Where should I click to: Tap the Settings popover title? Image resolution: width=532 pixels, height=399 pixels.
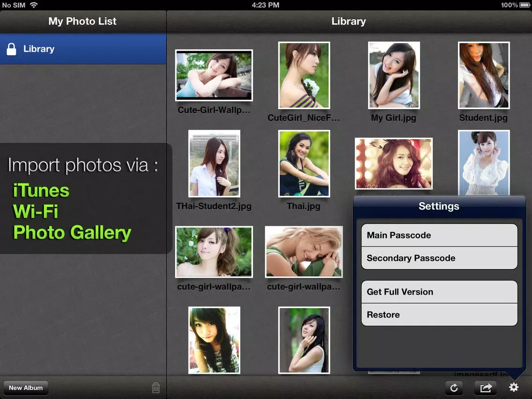click(439, 206)
